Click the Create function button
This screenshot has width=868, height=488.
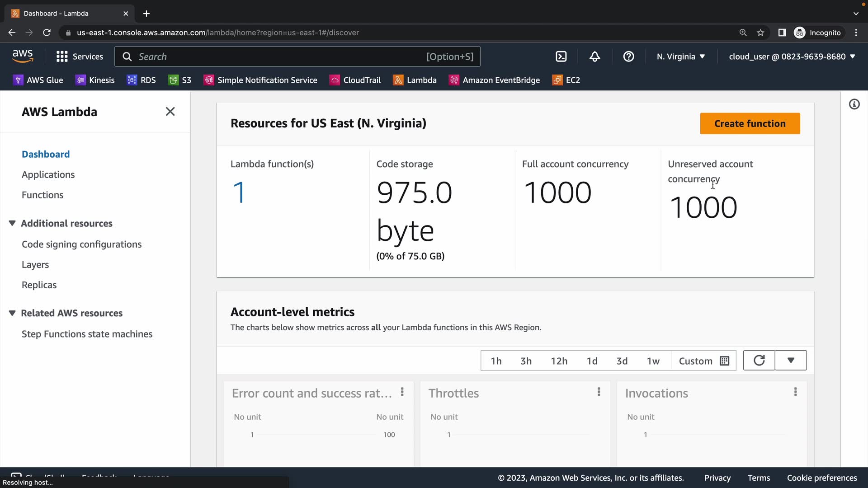(x=750, y=123)
